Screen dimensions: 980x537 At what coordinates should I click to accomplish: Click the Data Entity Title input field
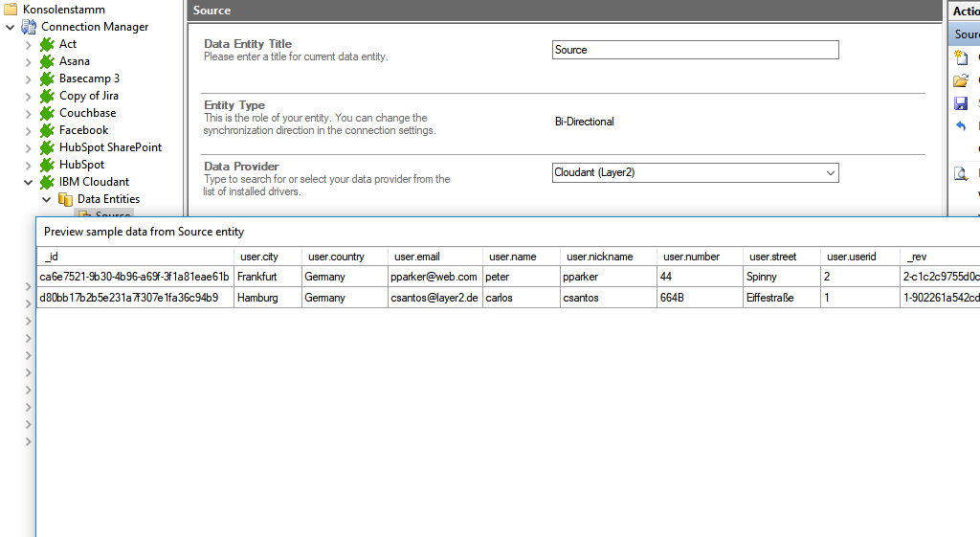click(695, 50)
